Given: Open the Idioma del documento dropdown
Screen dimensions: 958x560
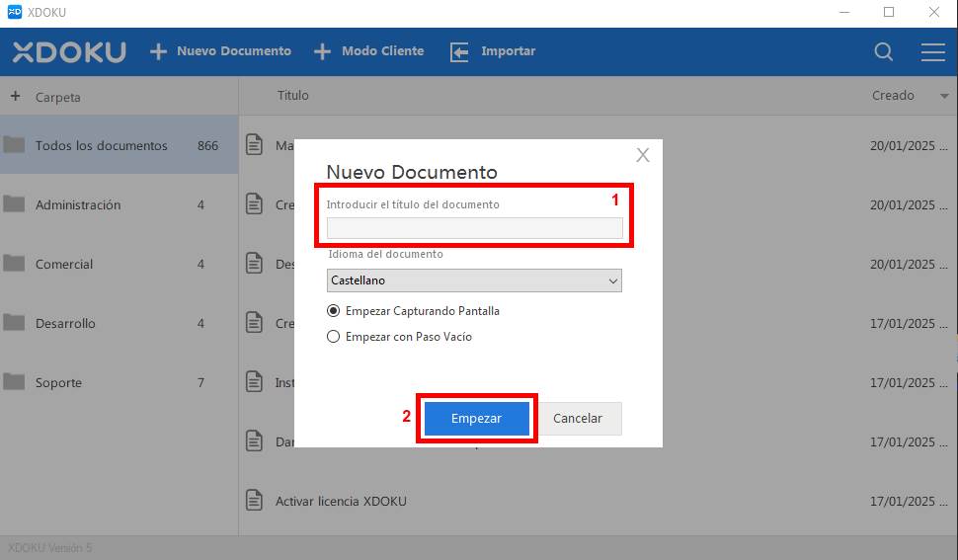Looking at the screenshot, I should click(x=474, y=280).
